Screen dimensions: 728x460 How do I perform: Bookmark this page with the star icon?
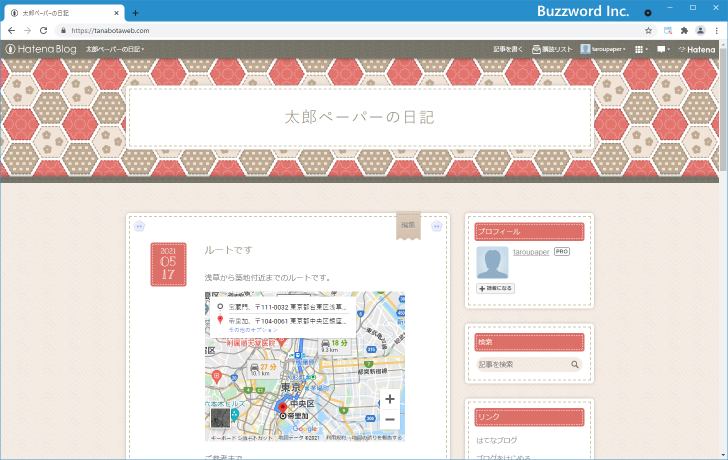pyautogui.click(x=649, y=31)
